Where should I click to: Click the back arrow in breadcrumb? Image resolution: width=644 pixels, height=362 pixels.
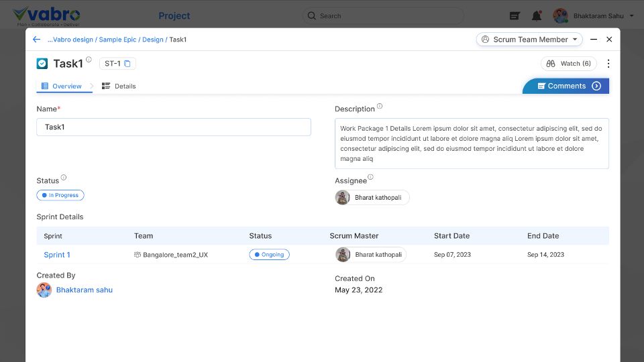tap(36, 40)
